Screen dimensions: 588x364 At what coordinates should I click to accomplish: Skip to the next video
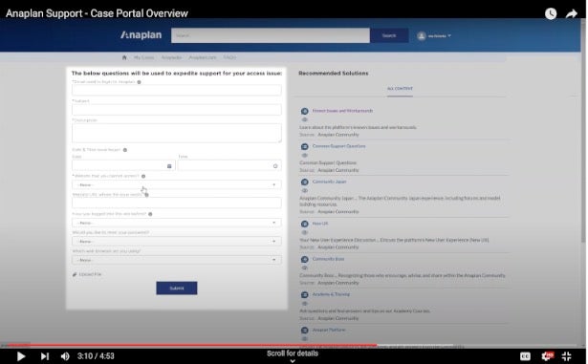(45, 356)
